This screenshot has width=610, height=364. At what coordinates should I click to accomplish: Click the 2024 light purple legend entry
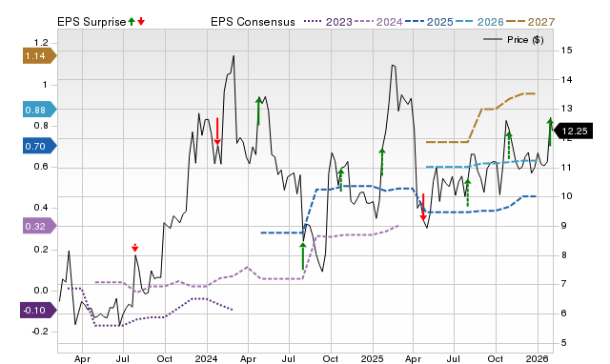pyautogui.click(x=378, y=22)
